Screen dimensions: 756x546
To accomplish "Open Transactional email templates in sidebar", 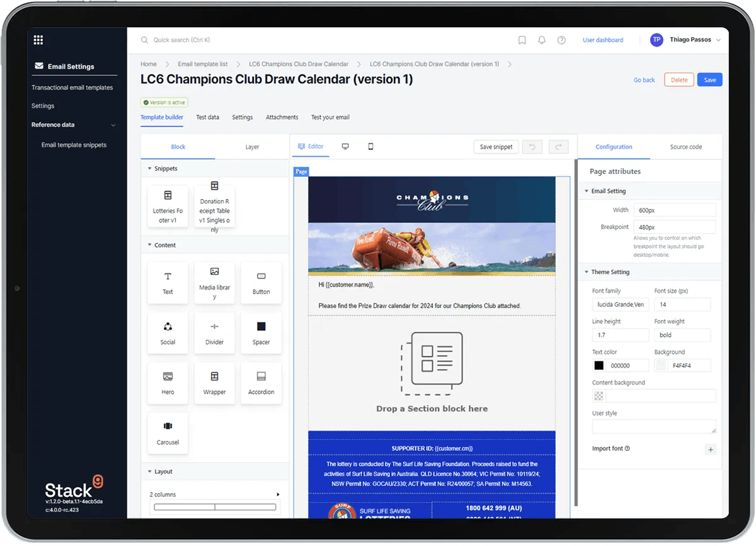I will (72, 88).
